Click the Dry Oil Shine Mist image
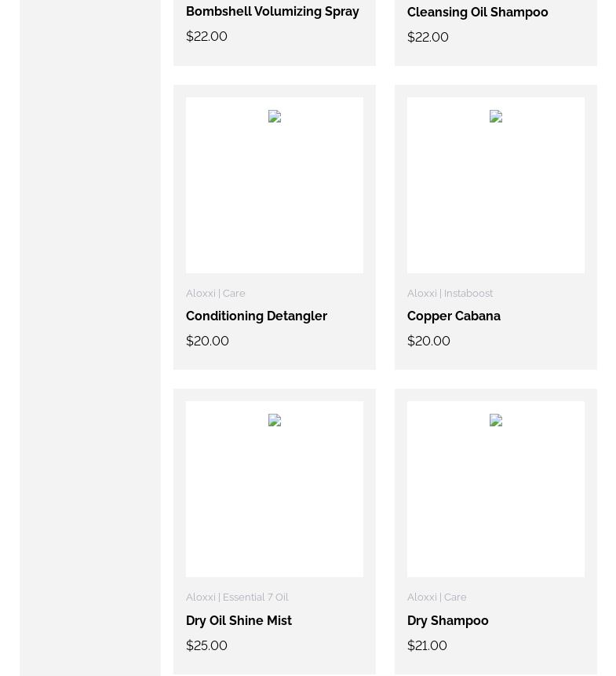 click(274, 488)
